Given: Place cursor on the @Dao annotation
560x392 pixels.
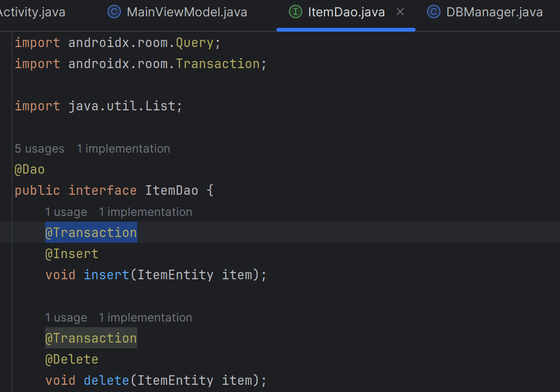Looking at the screenshot, I should point(30,170).
